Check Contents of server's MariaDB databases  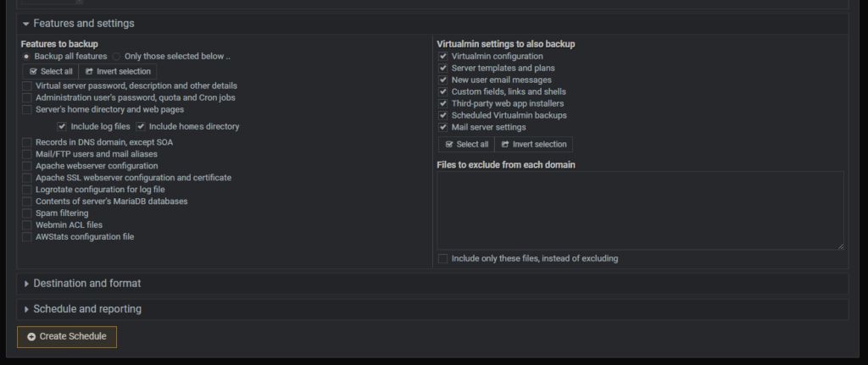(x=27, y=202)
